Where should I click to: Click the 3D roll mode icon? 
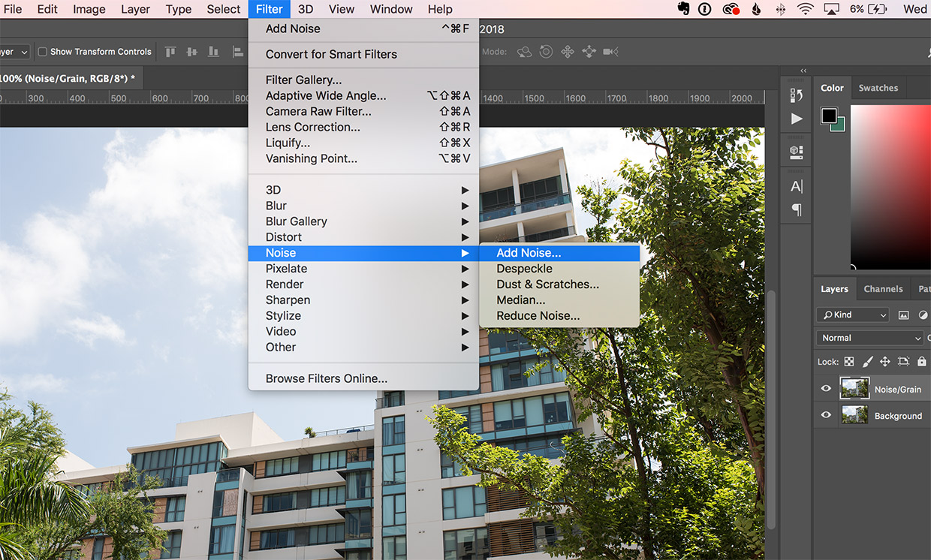pyautogui.click(x=546, y=52)
